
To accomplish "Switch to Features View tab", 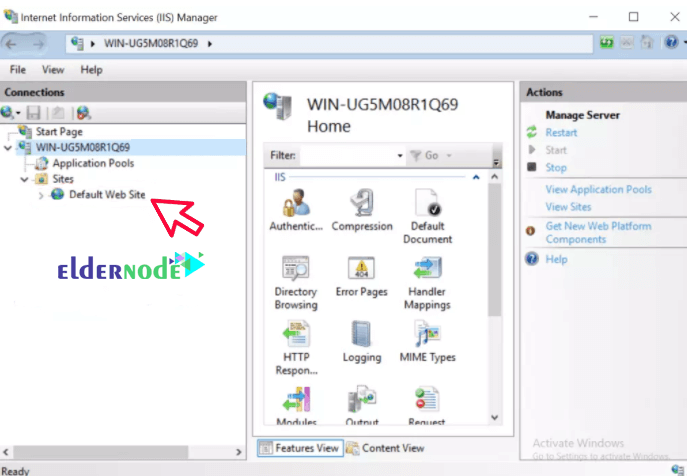I will (x=300, y=448).
